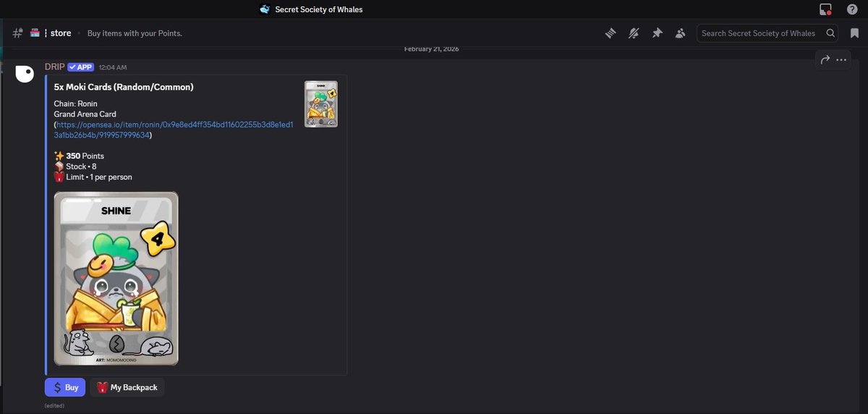Click the 12:04 AM timestamp
868x414 pixels.
pyautogui.click(x=113, y=67)
